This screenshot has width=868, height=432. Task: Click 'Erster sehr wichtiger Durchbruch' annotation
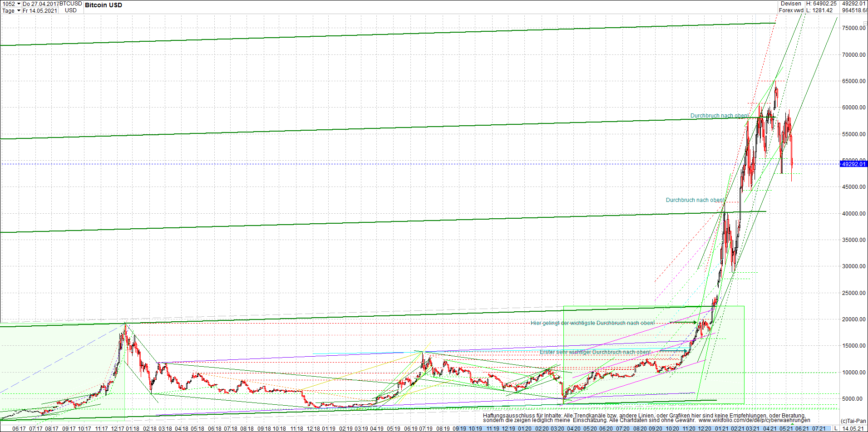[x=595, y=352]
